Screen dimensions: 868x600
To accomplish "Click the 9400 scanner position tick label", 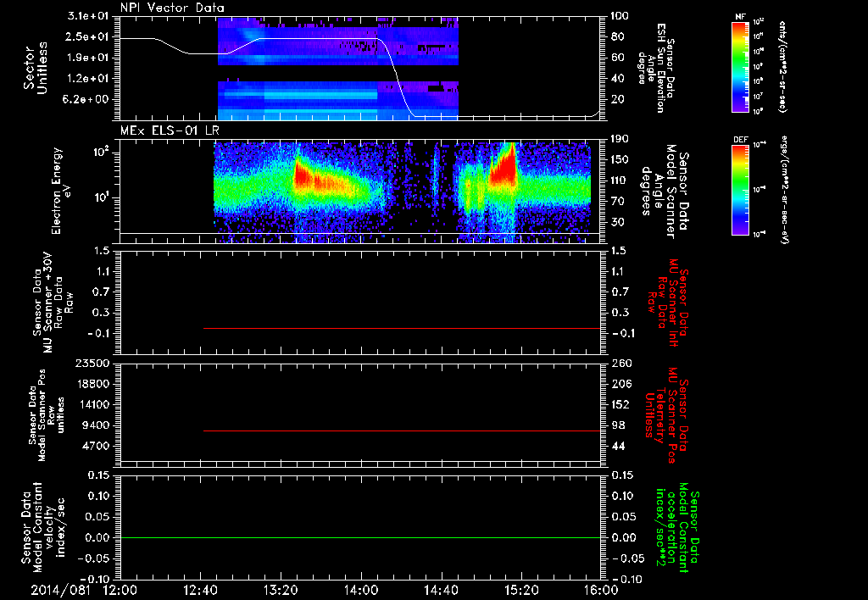I will (95, 425).
